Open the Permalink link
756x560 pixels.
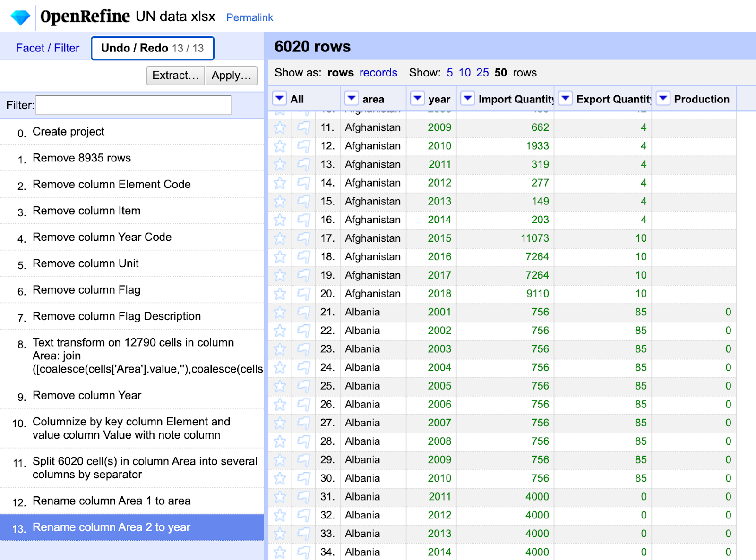(249, 17)
